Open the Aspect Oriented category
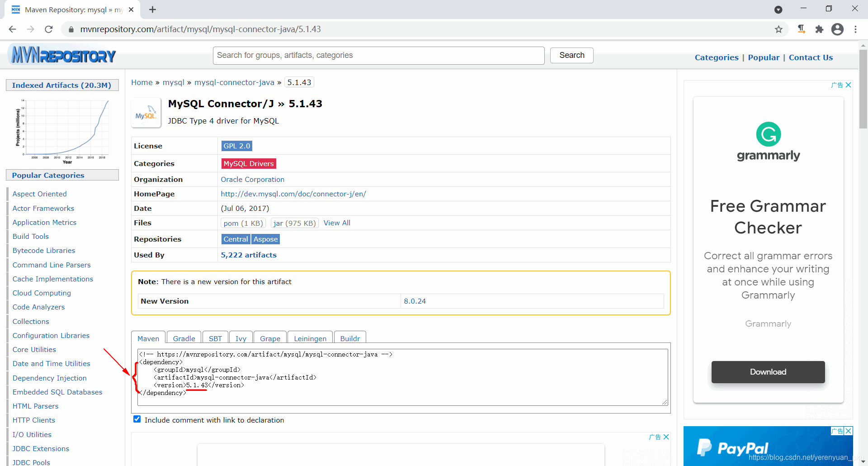The image size is (868, 466). 39,194
